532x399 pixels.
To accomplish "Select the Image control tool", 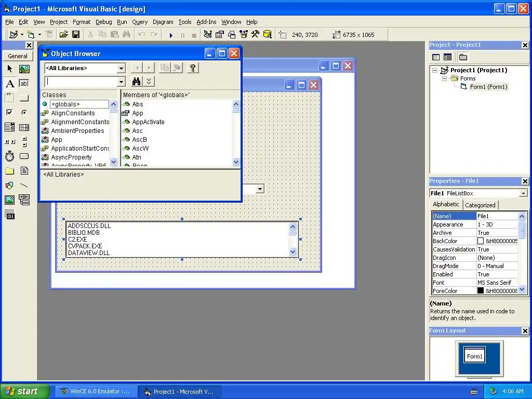I will coord(10,200).
